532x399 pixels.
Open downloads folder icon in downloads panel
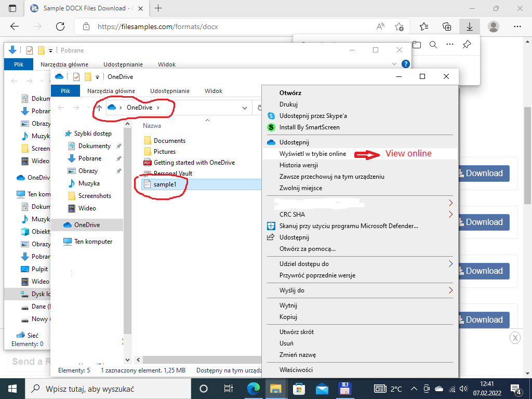417,45
